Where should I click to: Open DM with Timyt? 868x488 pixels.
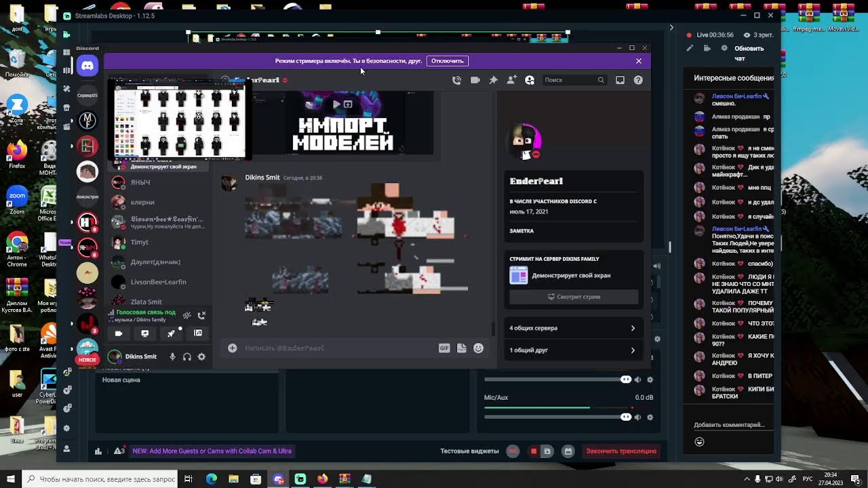coord(160,242)
